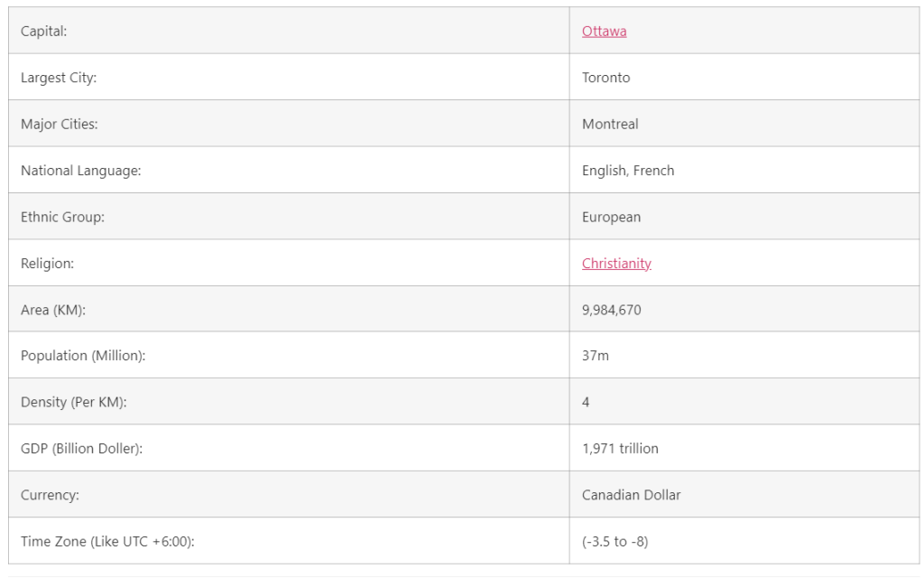Click the 1,971 trillion GDP value

620,449
